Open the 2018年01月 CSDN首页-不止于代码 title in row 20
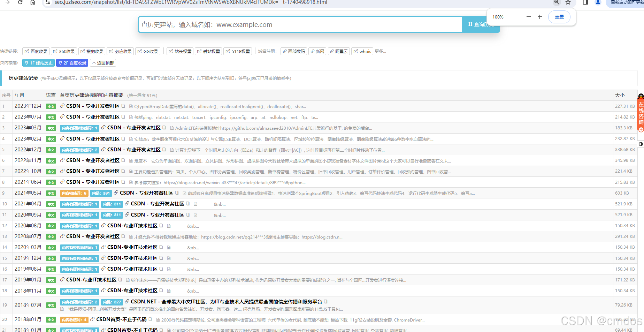 pos(121,319)
